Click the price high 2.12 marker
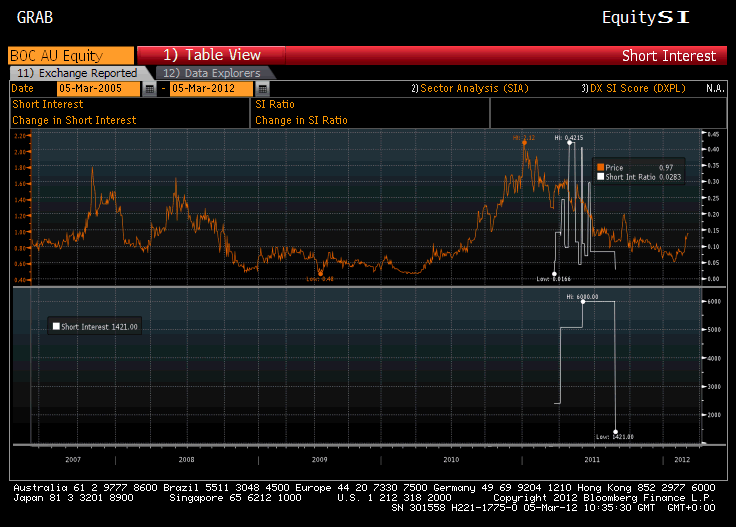Image resolution: width=736 pixels, height=527 pixels. (x=524, y=143)
